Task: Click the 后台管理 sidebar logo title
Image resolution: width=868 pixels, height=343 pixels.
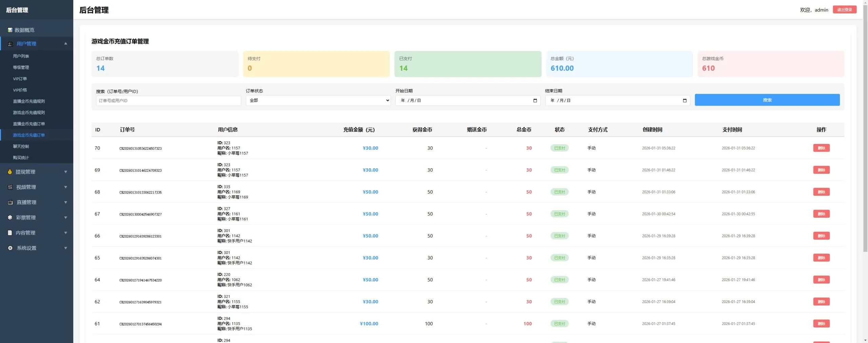Action: click(x=17, y=10)
